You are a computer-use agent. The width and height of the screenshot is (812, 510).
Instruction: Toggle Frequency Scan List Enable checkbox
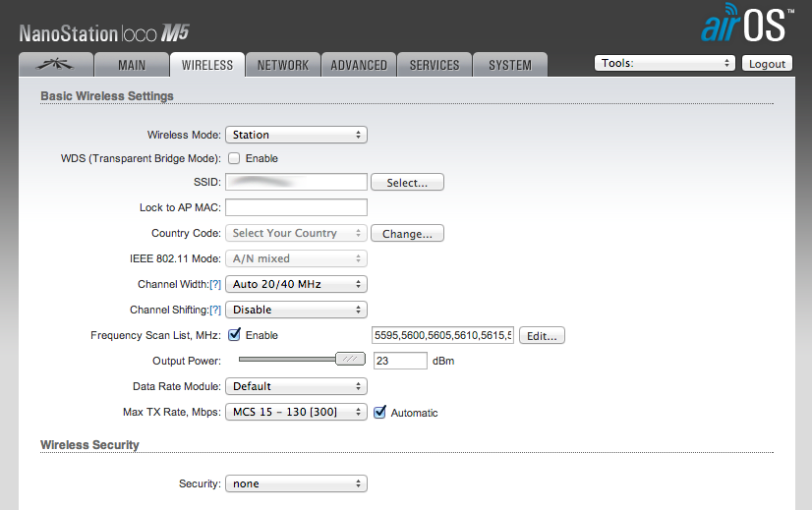234,335
